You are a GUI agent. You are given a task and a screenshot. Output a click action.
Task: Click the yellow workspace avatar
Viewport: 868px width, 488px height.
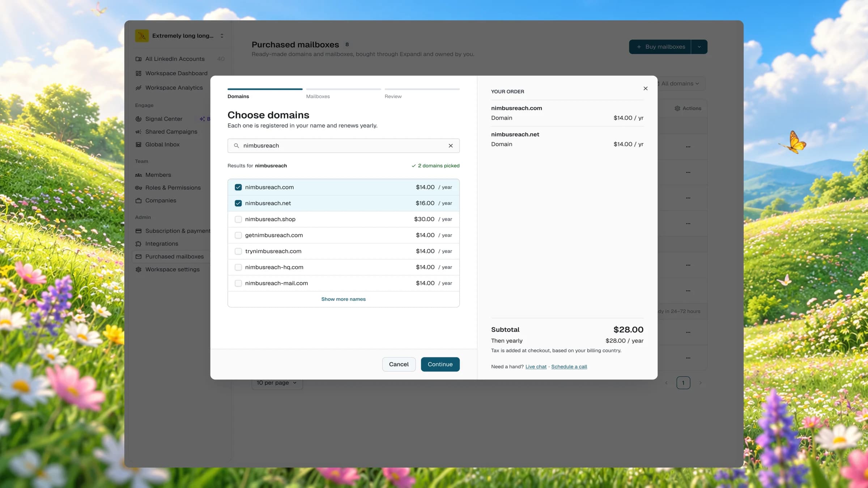[142, 36]
